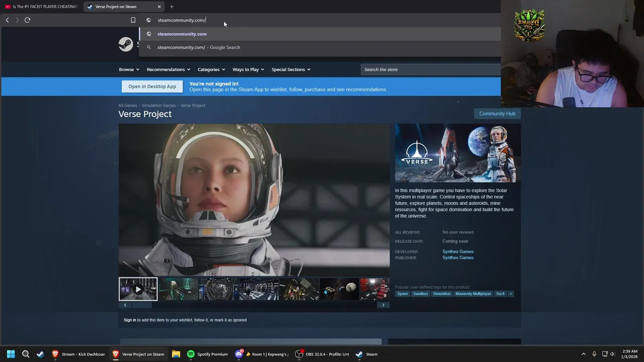Click the Steam logo in the page header
644x362 pixels.
(x=126, y=44)
